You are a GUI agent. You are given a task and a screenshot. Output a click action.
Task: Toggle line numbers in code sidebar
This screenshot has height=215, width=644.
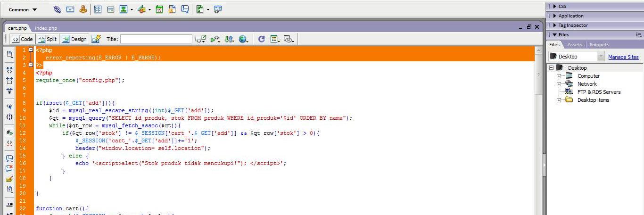(x=9, y=132)
